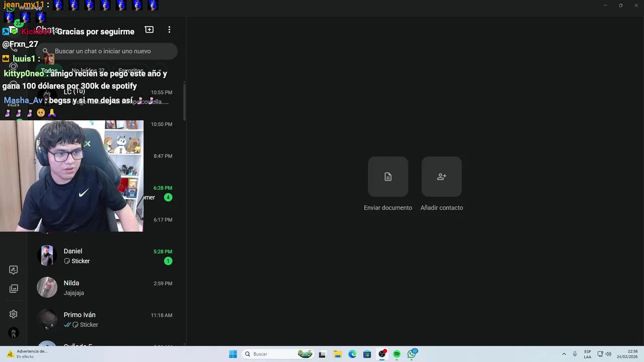
Task: Click the 6:17 PM chat row timestamp
Action: [163, 220]
